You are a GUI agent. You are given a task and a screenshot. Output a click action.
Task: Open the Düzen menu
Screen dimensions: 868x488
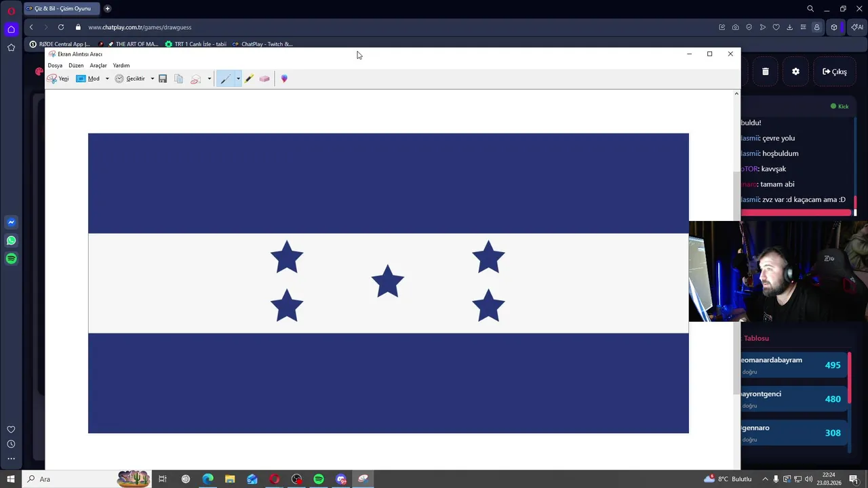tap(76, 66)
